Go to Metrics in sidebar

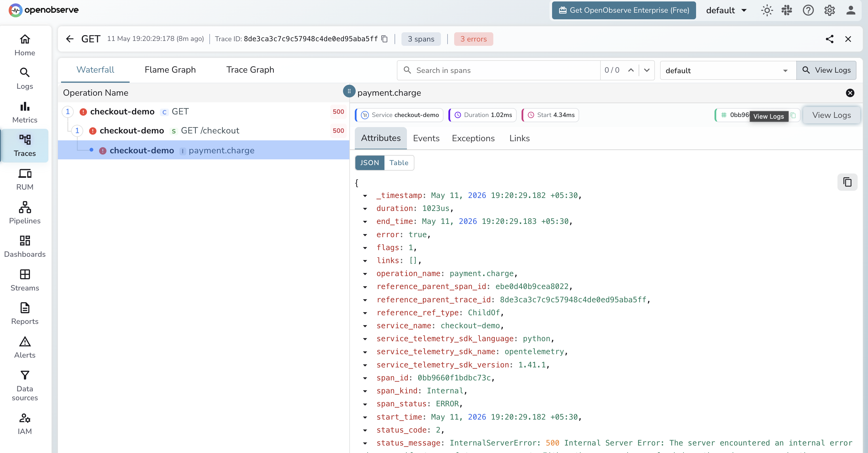(24, 112)
